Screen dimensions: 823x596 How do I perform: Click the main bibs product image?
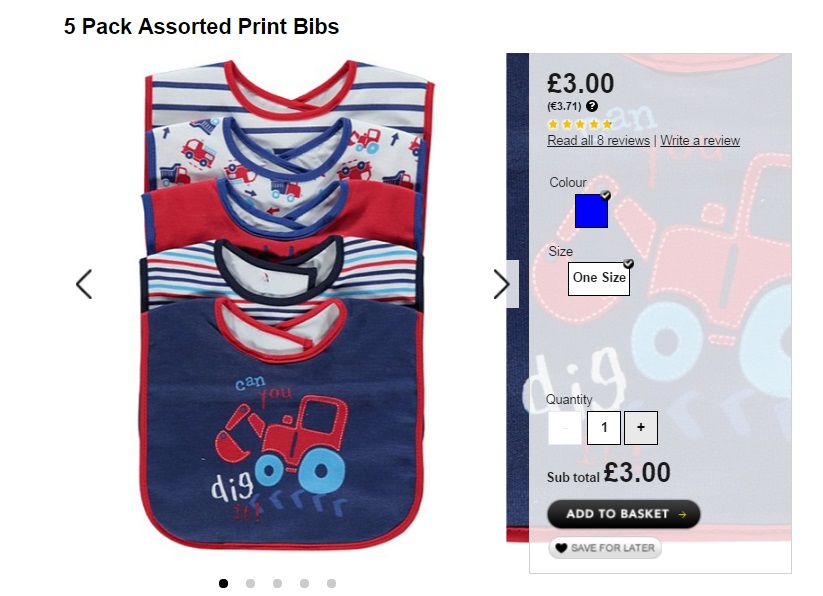(x=290, y=300)
